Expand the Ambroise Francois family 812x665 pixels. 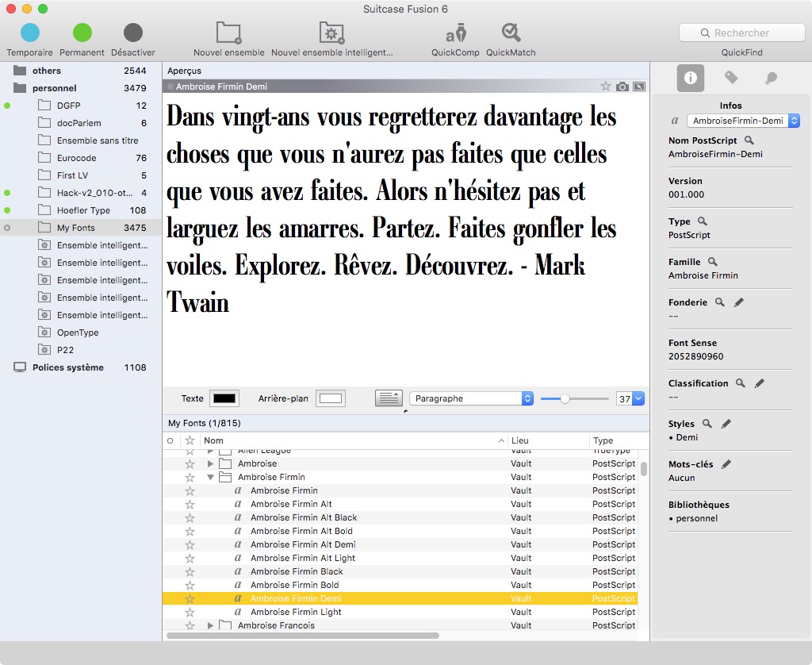click(210, 625)
